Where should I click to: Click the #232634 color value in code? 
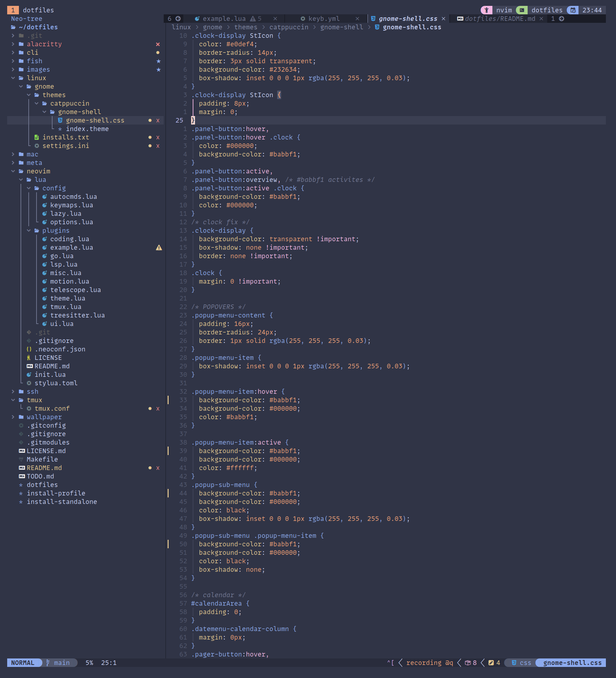tap(283, 70)
